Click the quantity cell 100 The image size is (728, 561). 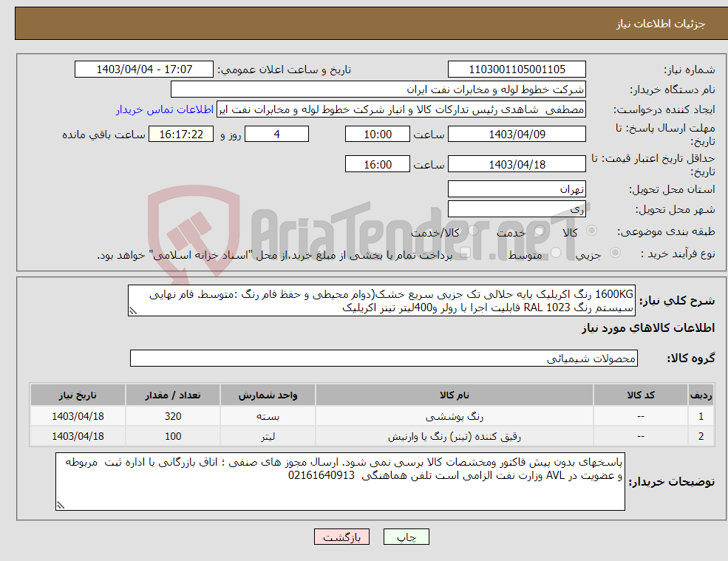tap(173, 436)
